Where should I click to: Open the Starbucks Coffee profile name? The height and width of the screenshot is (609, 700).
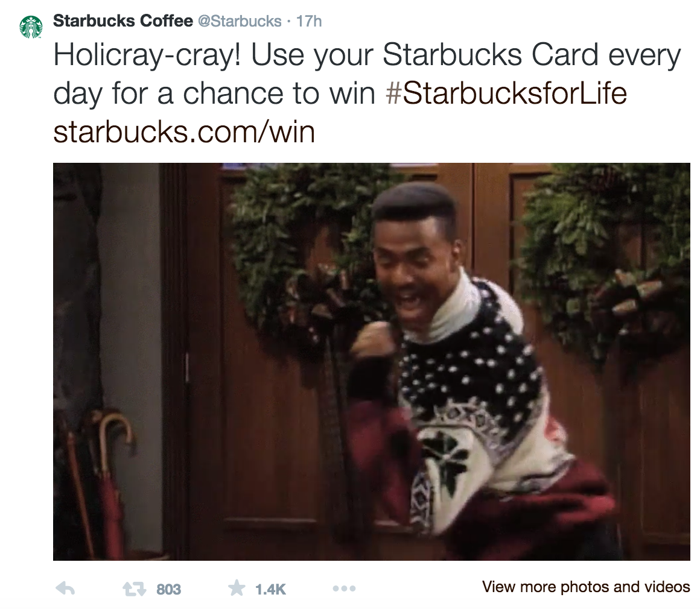pos(122,21)
